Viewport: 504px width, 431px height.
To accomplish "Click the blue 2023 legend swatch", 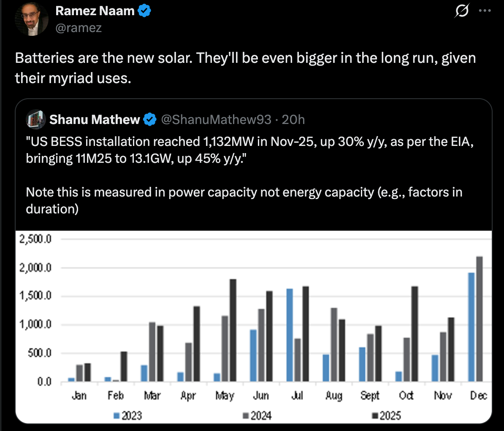I will pos(117,416).
